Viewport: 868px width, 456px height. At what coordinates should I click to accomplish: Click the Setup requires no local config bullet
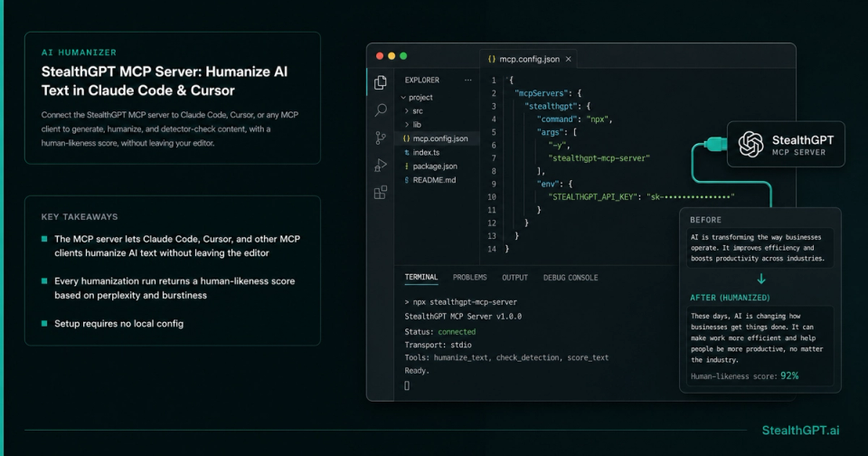[118, 324]
